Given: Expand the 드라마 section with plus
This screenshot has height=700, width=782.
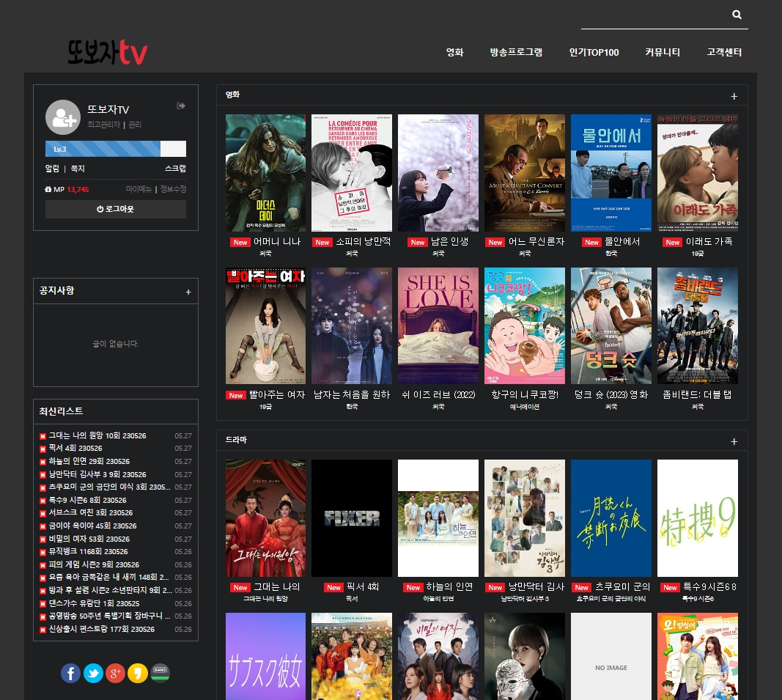Looking at the screenshot, I should click(x=734, y=441).
